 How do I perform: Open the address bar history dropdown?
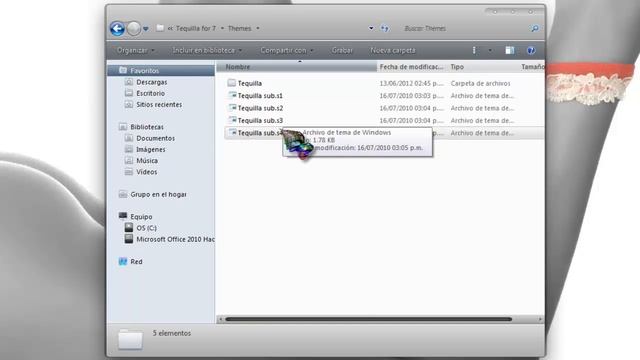coord(371,29)
